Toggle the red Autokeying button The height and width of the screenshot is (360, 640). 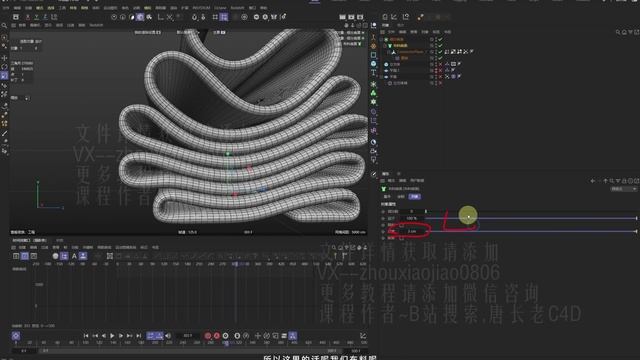217,336
